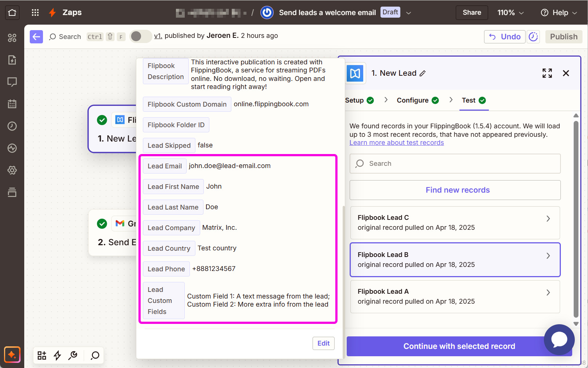Open the version history timer icon
This screenshot has width=588, height=368.
click(533, 37)
